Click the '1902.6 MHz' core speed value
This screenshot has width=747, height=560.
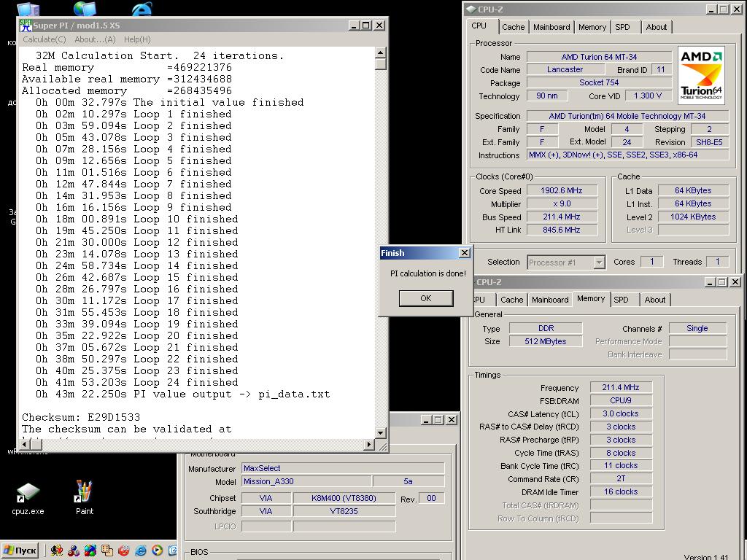click(561, 190)
